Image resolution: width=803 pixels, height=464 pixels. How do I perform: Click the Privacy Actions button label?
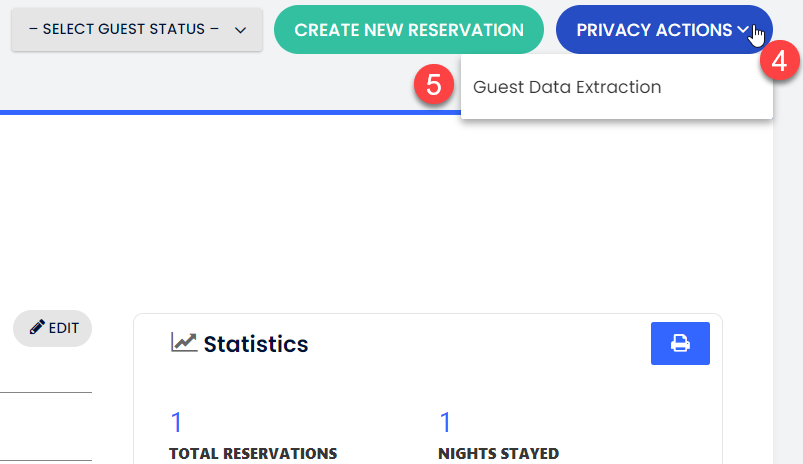click(654, 30)
